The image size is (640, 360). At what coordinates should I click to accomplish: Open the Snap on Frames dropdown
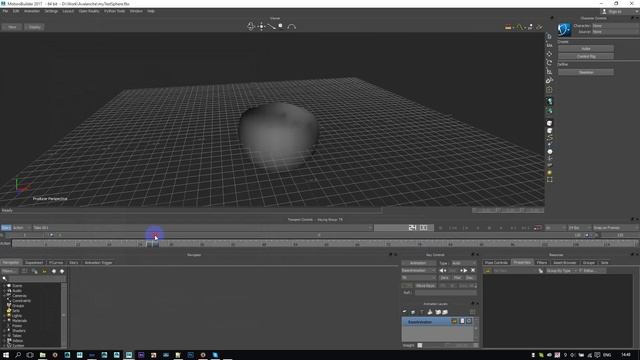click(x=616, y=228)
